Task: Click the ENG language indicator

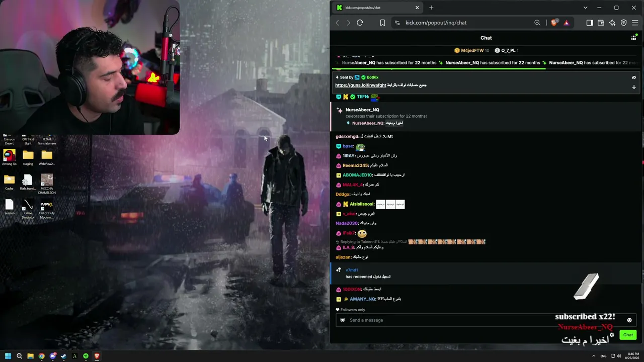Action: click(x=603, y=356)
